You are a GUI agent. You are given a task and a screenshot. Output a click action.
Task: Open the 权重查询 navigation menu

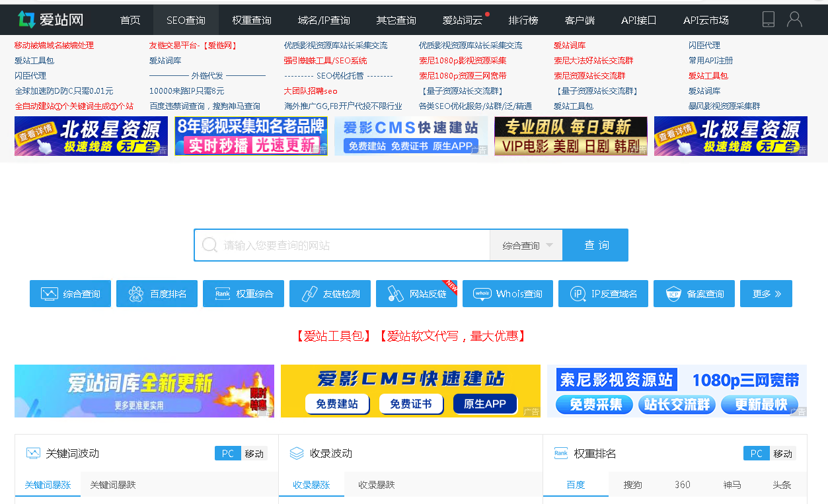point(252,20)
